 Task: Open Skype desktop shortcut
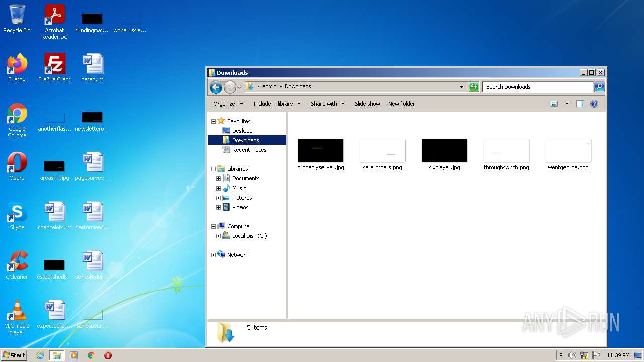coord(17,216)
